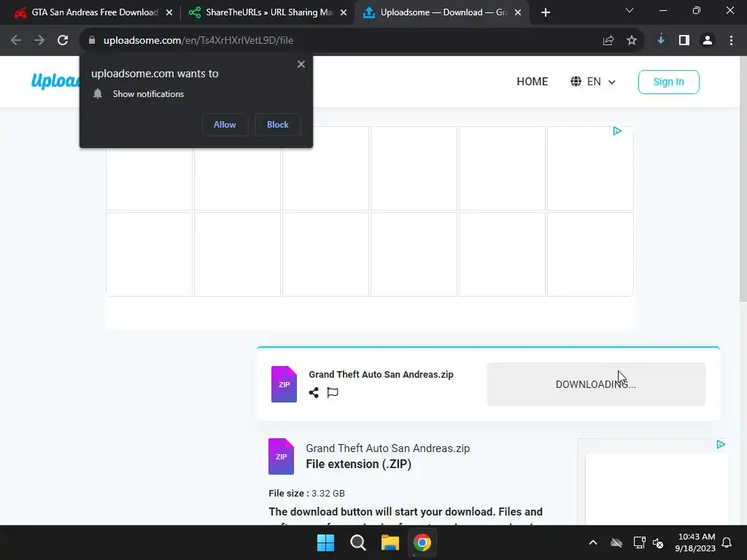Close the GTA San Andreas tab
Screen dimensions: 747x560
point(169,13)
